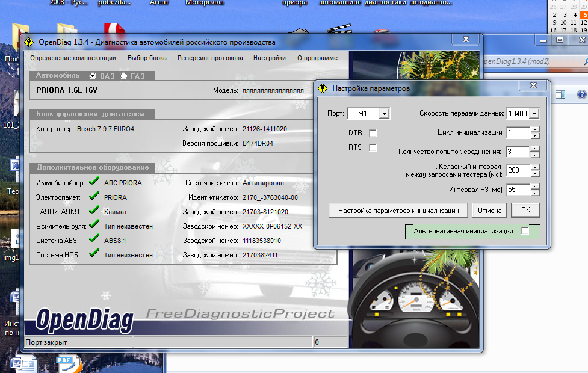Image resolution: width=588 pixels, height=373 pixels.
Task: Click the Порт закрыт status bar text
Action: (46, 342)
